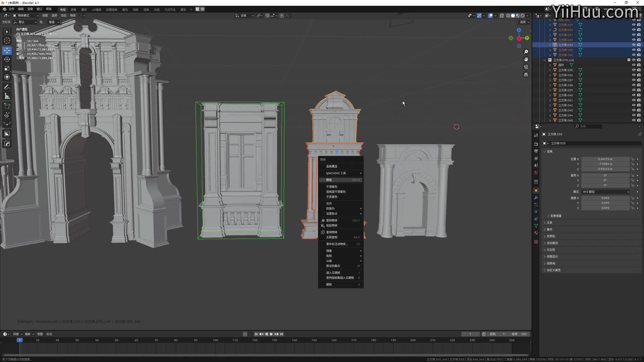Click the camera view navigation icon
Image resolution: width=644 pixels, height=362 pixels.
526,67
